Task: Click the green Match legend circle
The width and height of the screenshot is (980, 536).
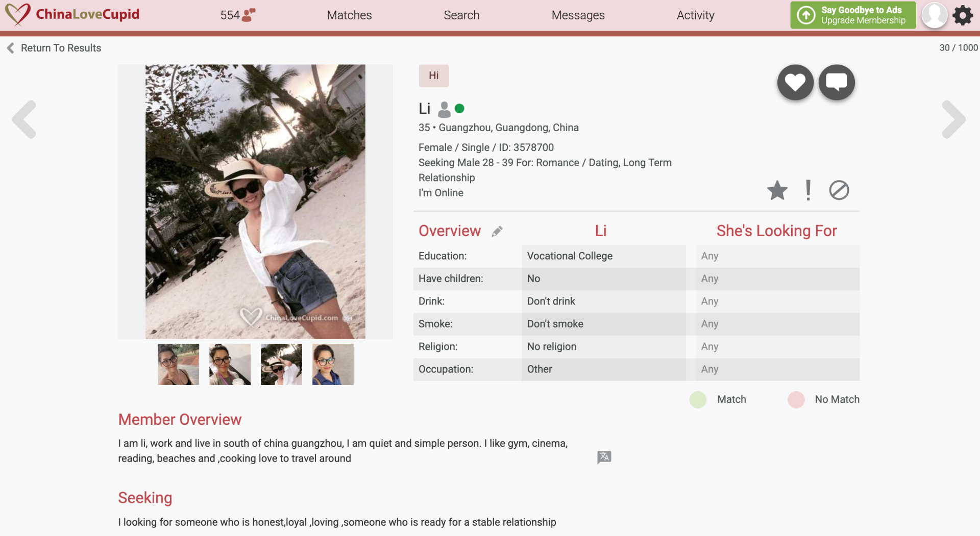Action: (x=698, y=399)
